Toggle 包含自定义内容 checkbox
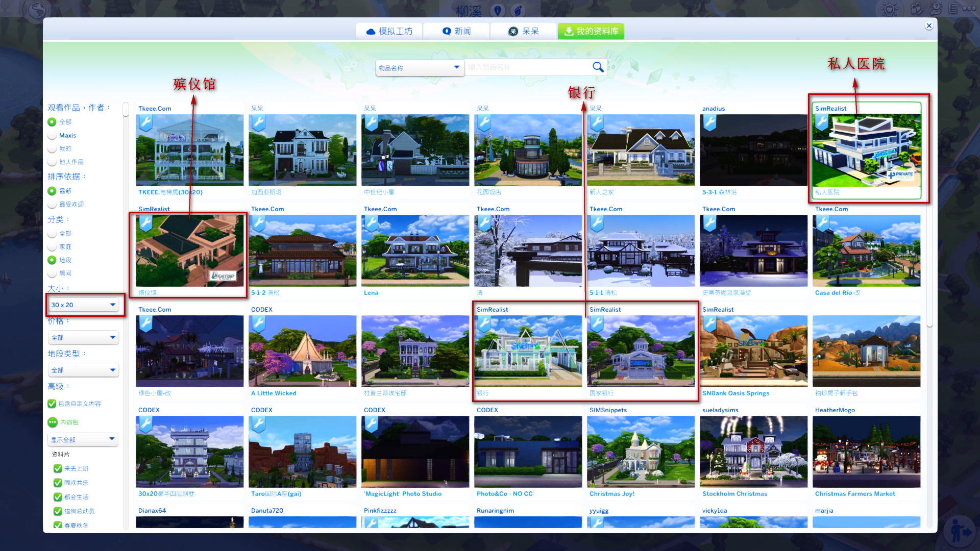The height and width of the screenshot is (551, 980). 52,404
